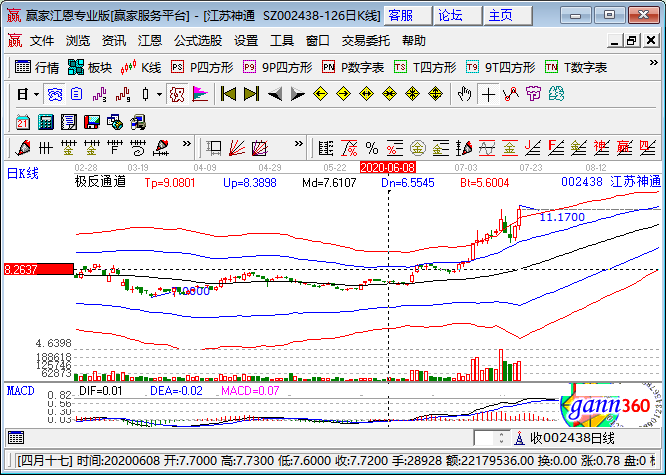Click the globe with windows icon

click(115, 122)
